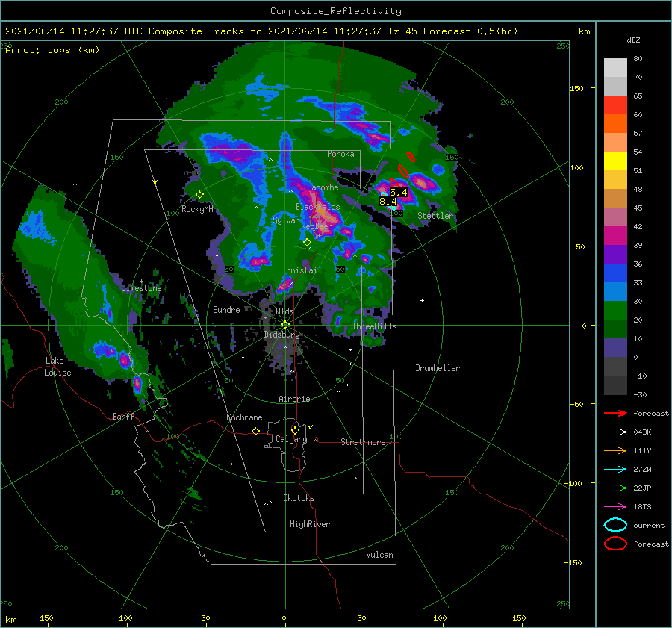Click the yellow diamond marker below Cochrane
The width and height of the screenshot is (672, 628).
click(x=256, y=432)
